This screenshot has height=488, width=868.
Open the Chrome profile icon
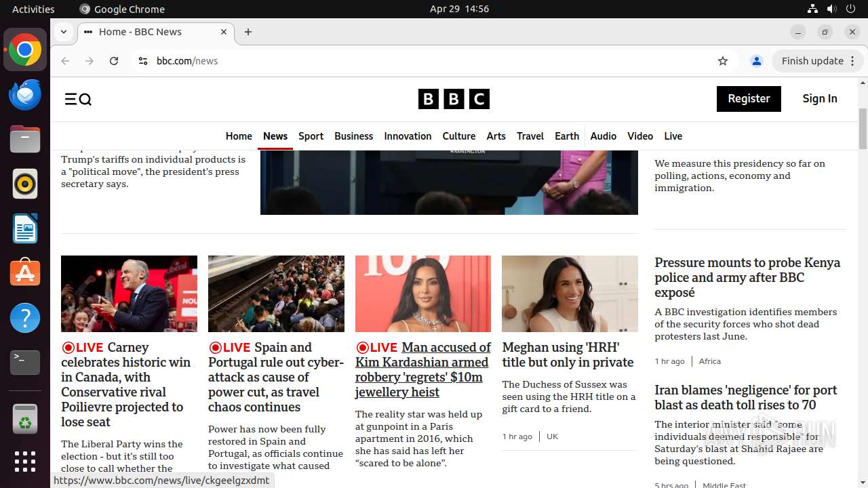coord(757,61)
